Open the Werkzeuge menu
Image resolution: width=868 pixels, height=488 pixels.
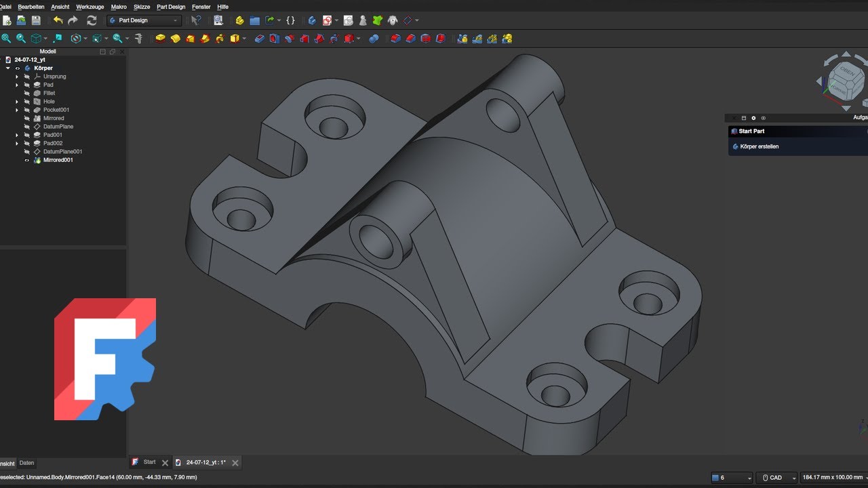(90, 7)
